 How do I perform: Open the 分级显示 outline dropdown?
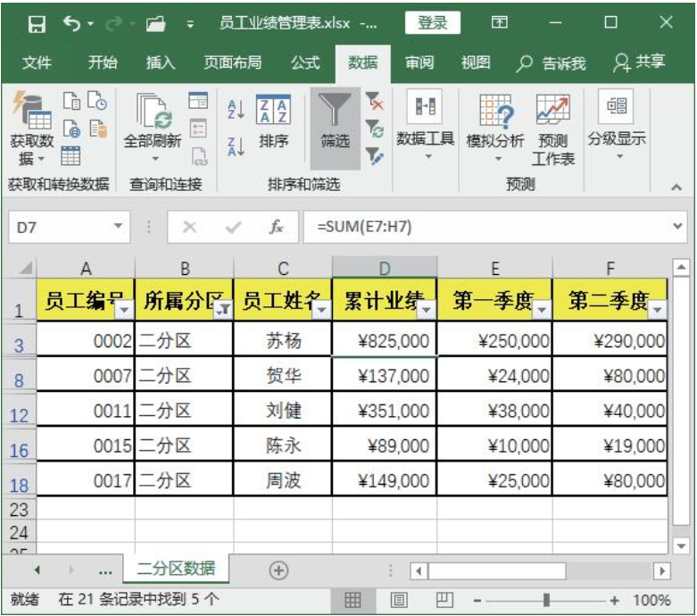click(617, 125)
